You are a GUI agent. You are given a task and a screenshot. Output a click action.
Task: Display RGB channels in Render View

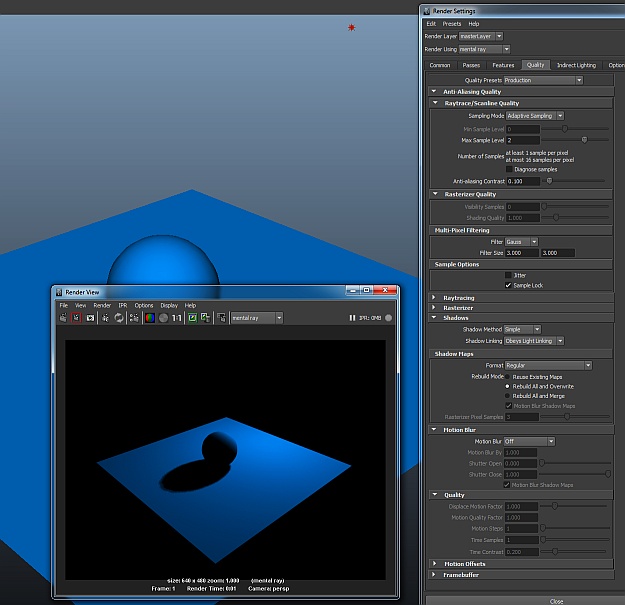click(150, 318)
